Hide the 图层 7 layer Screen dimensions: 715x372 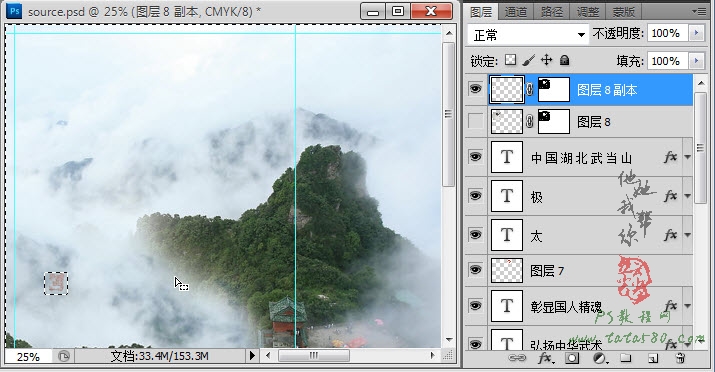point(476,270)
